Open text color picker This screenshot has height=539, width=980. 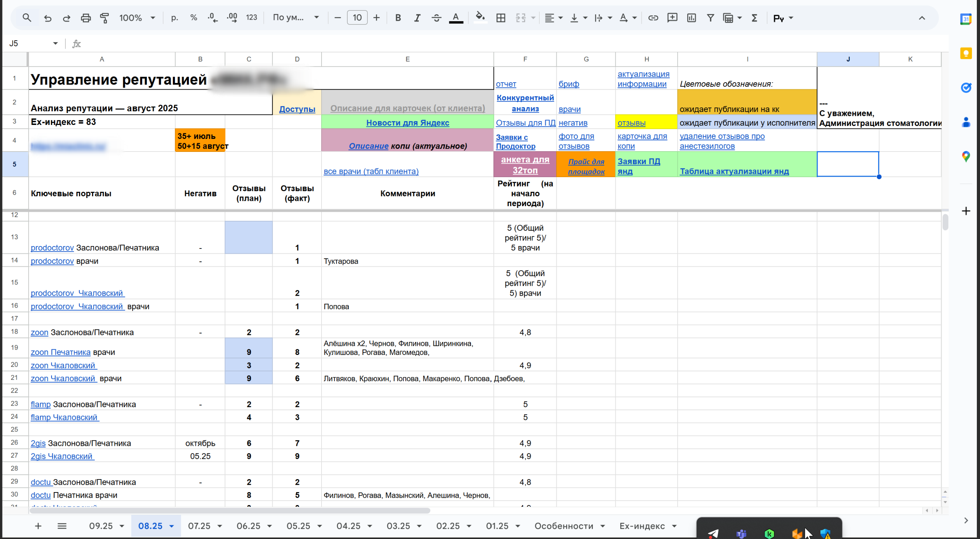[456, 18]
